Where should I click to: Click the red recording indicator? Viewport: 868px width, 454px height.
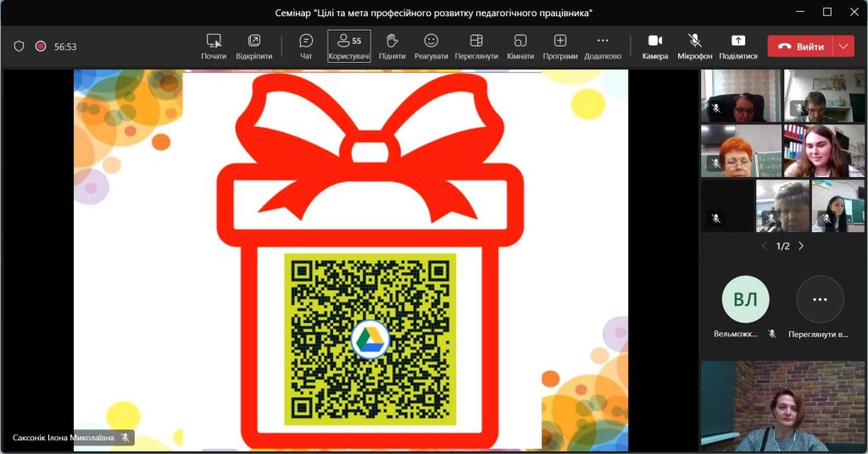(41, 47)
